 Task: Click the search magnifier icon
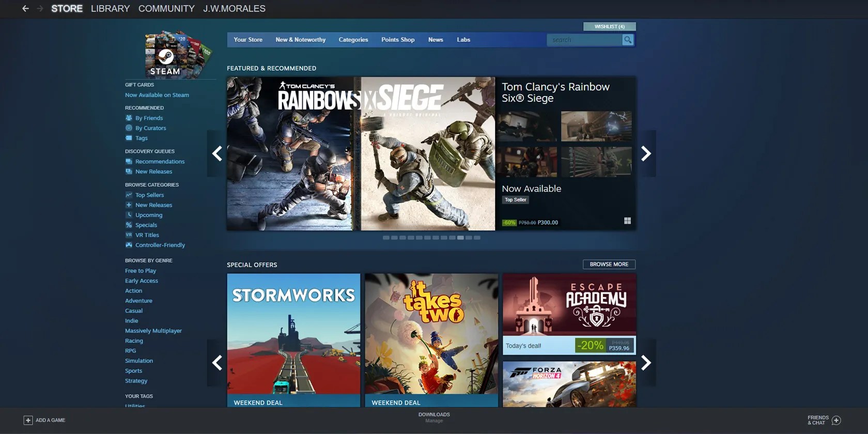(628, 40)
